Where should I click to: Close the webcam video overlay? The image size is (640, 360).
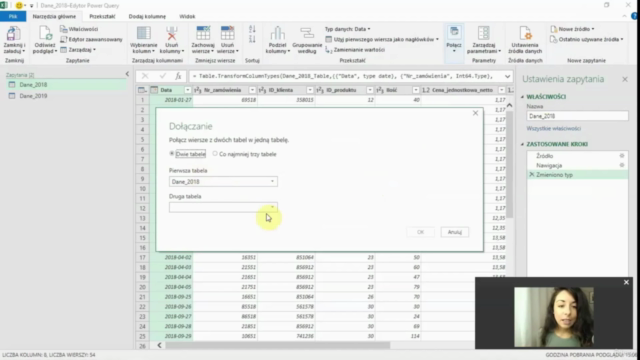626,282
